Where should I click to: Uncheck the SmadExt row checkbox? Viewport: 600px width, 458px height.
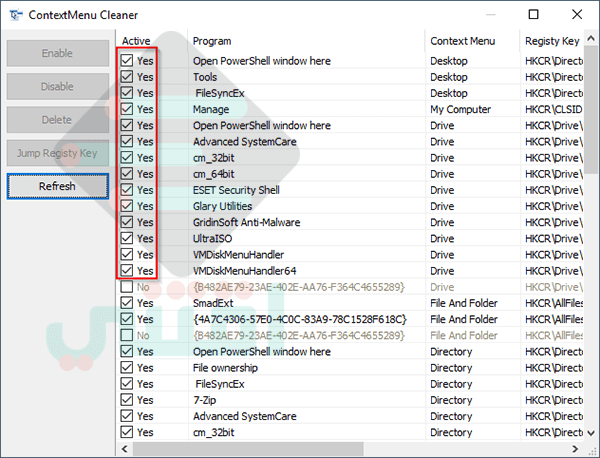click(x=127, y=303)
